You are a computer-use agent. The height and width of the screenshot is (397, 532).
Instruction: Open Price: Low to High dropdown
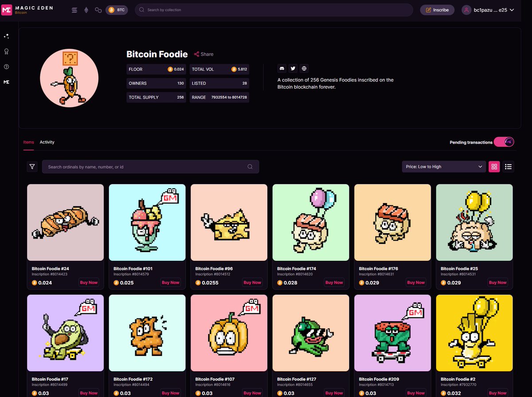[444, 167]
